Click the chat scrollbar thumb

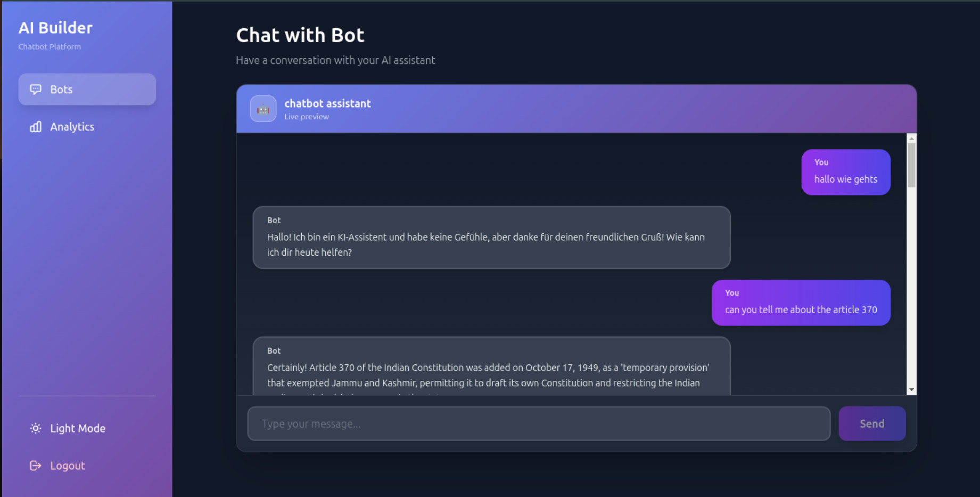pos(911,165)
